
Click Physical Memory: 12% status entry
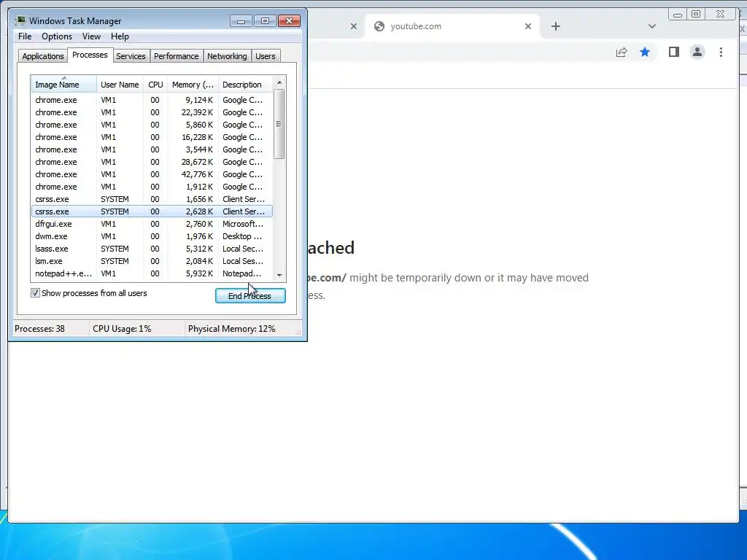coord(231,329)
